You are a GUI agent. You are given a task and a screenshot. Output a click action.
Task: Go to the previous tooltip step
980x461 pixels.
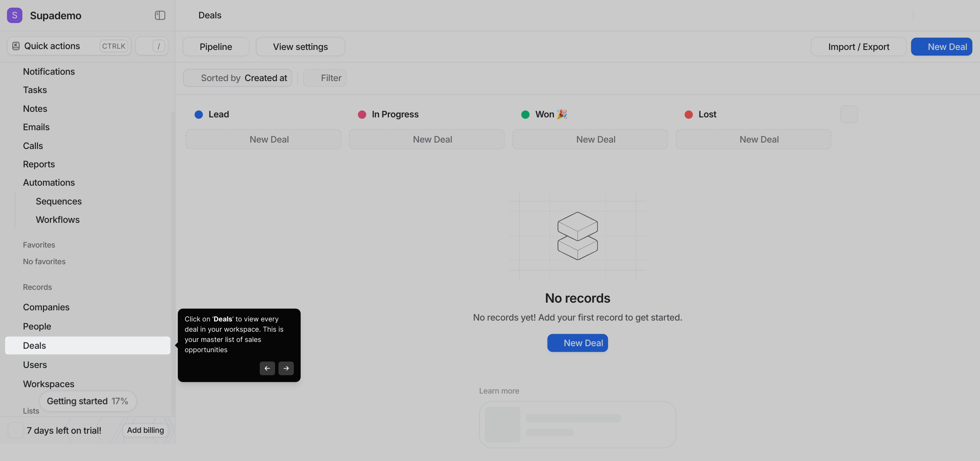[x=267, y=368]
